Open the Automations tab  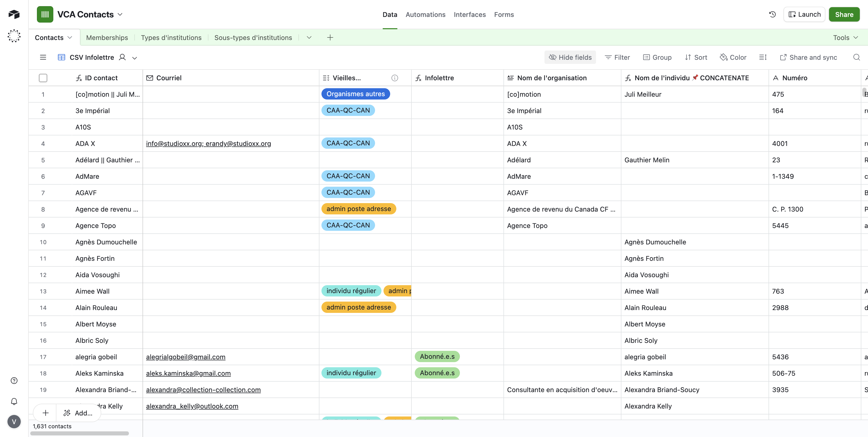point(425,15)
